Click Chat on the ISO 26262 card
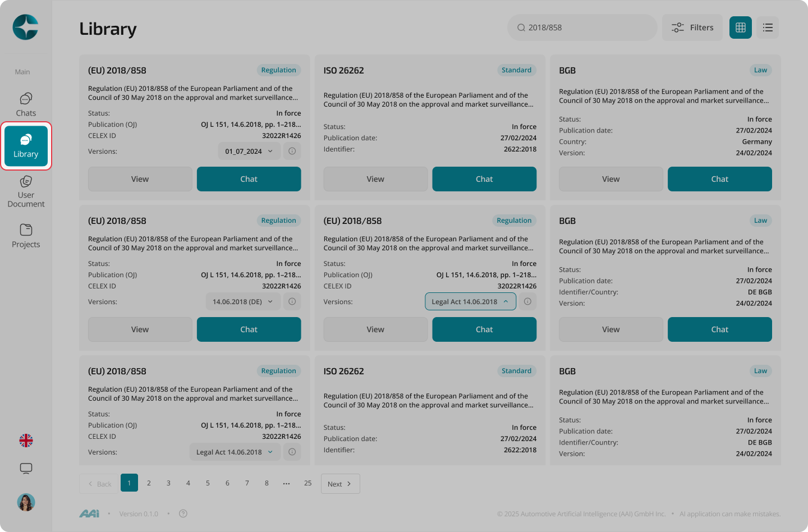This screenshot has width=808, height=532. (484, 179)
